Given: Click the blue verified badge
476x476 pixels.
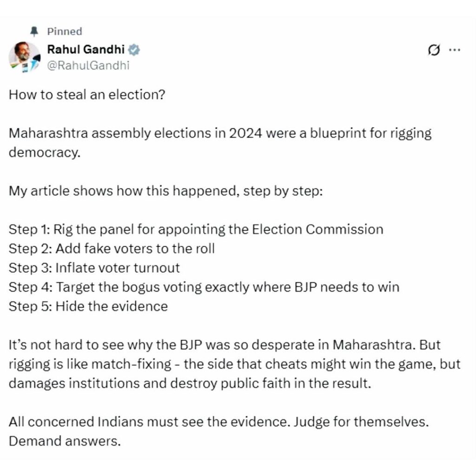Looking at the screenshot, I should coord(134,50).
